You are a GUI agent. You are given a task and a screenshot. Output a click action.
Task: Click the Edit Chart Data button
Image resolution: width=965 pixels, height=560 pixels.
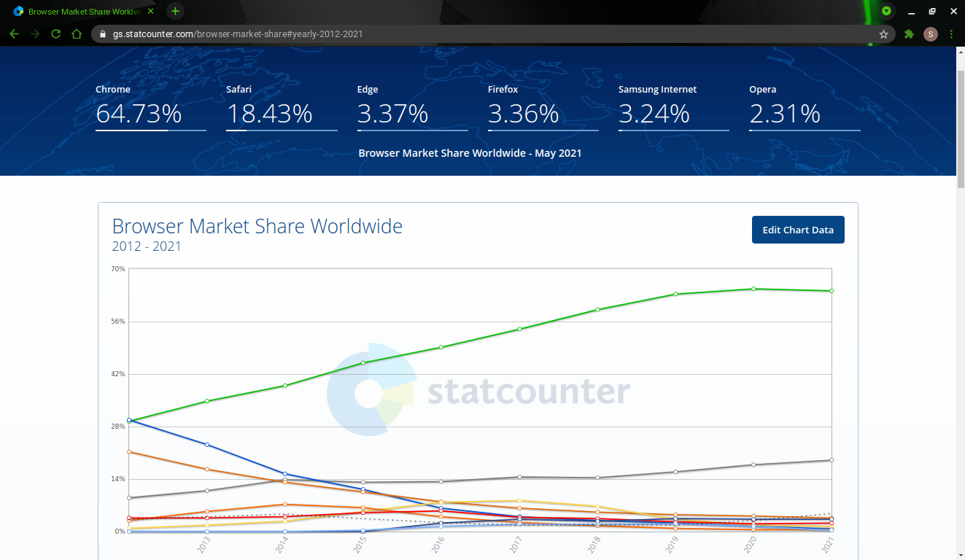(x=797, y=230)
